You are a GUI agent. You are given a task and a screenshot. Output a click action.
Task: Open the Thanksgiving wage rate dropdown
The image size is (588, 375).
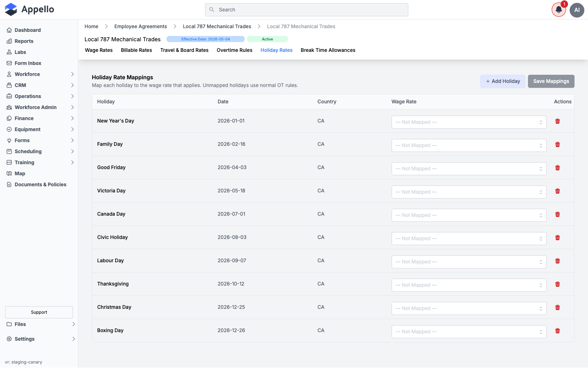(x=469, y=285)
